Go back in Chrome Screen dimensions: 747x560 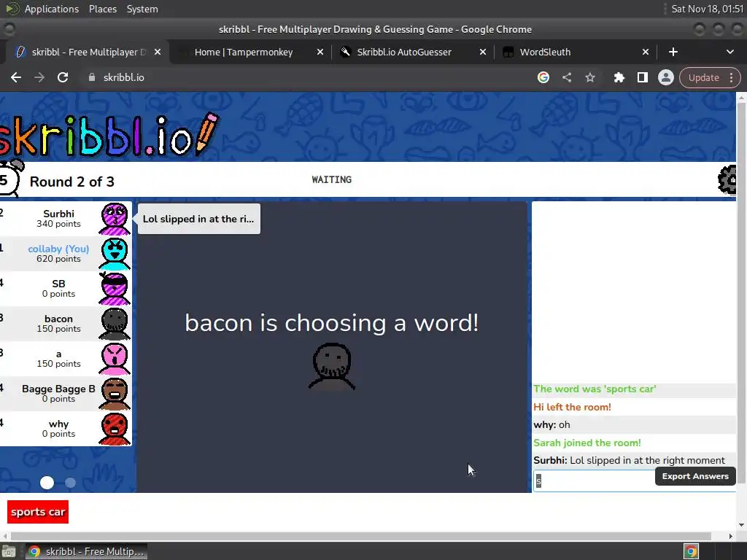pyautogui.click(x=16, y=77)
